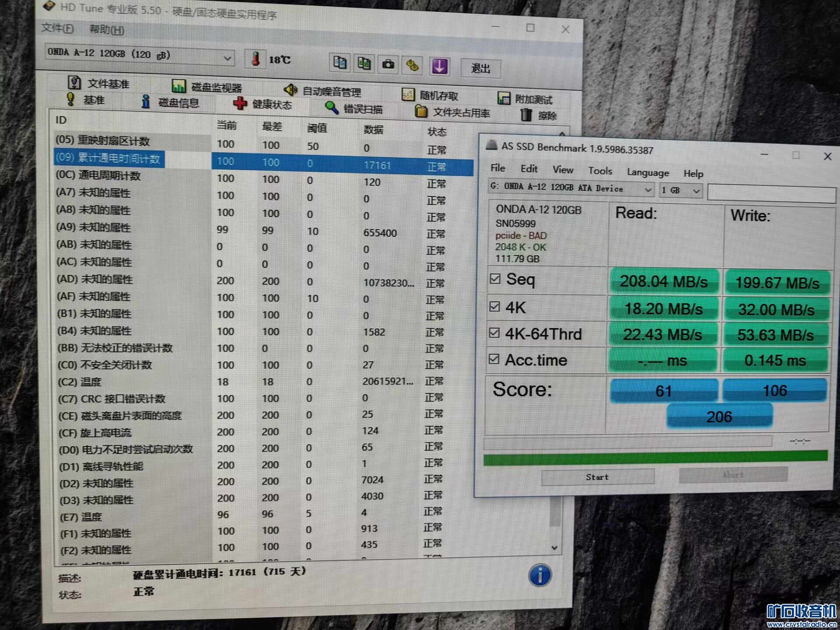Expand the G: drive selector in AS SSD
The image size is (840, 630).
coord(648,190)
